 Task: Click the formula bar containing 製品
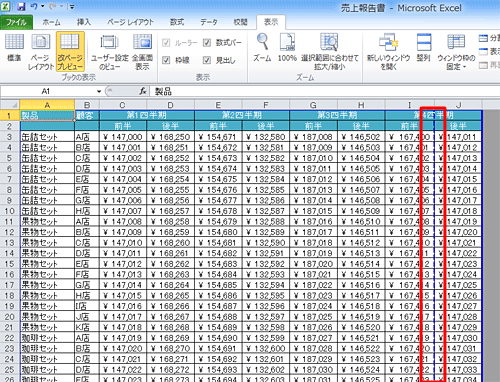click(325, 91)
